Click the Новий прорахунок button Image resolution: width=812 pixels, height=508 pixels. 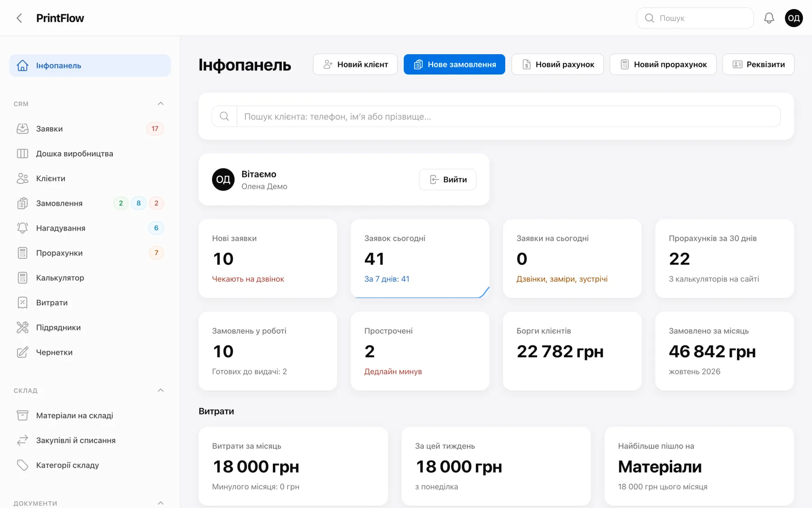663,65
